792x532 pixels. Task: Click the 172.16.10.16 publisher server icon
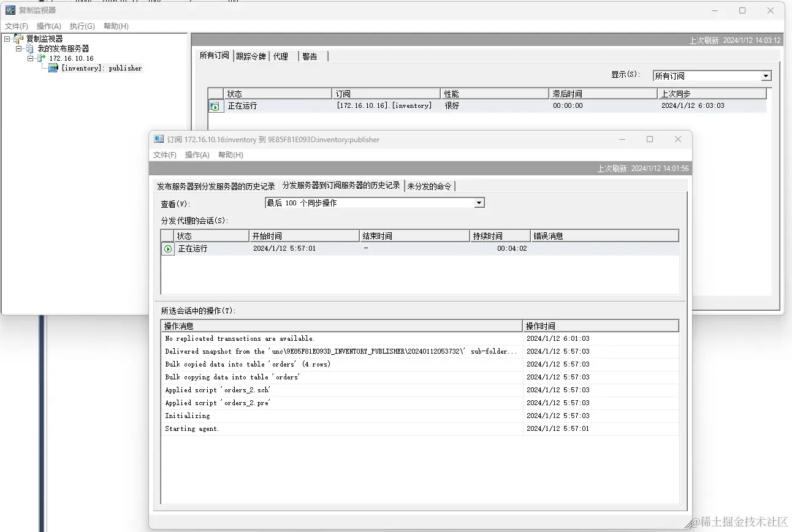pyautogui.click(x=42, y=58)
